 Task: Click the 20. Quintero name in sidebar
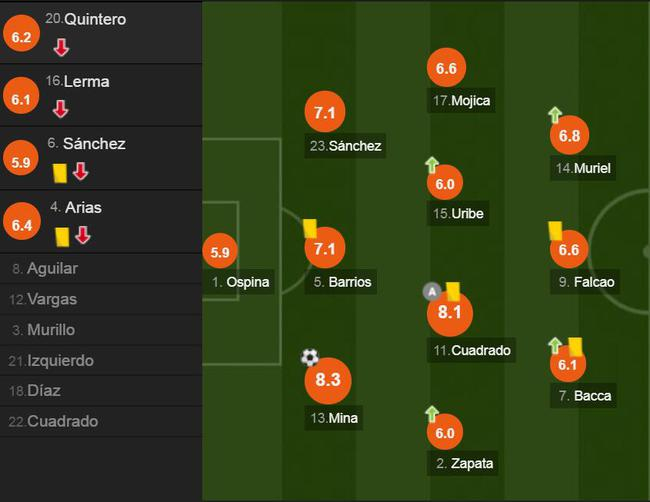pyautogui.click(x=86, y=19)
